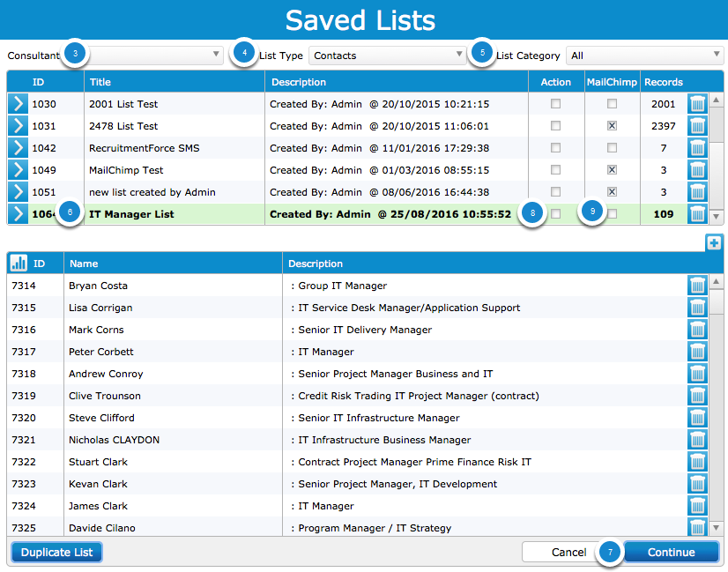This screenshot has height=572, width=728.
Task: Remove James Clark from the list
Action: coord(697,506)
